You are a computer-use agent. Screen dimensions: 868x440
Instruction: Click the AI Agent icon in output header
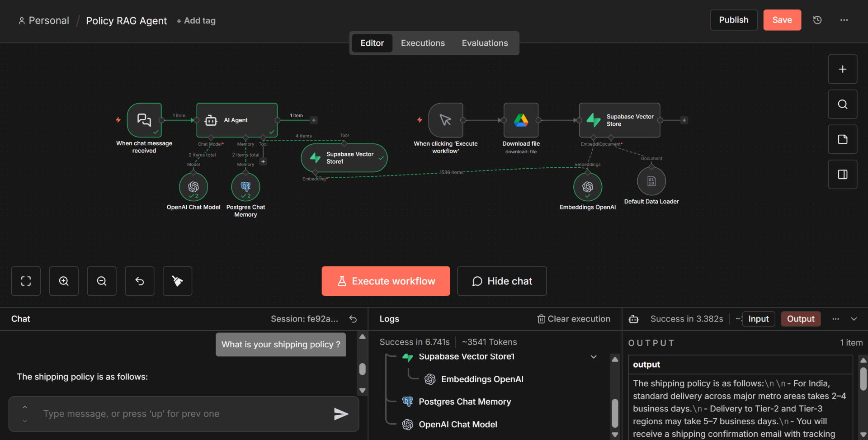click(633, 319)
